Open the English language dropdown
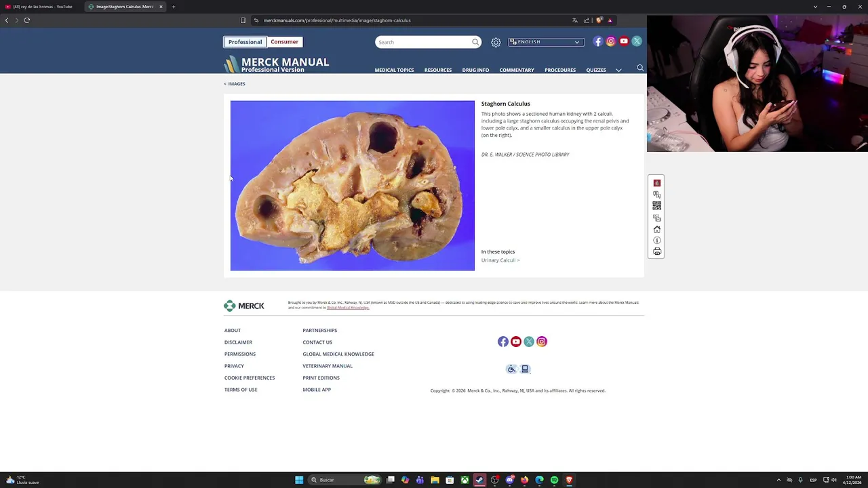Image resolution: width=868 pixels, height=488 pixels. click(546, 42)
